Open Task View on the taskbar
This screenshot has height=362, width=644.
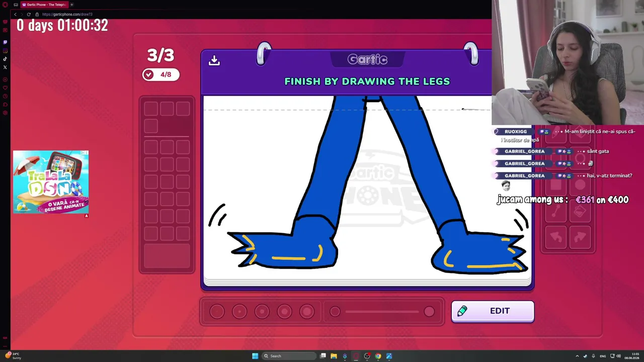323,356
